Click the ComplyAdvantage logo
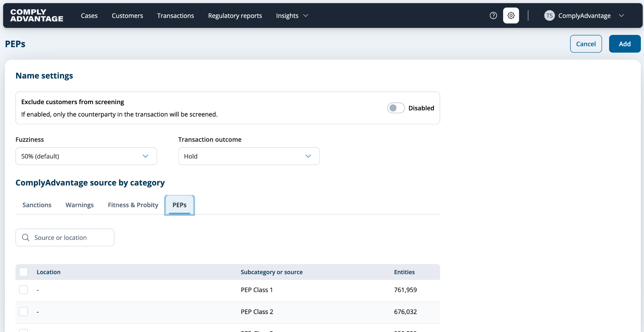644x332 pixels. coord(37,15)
